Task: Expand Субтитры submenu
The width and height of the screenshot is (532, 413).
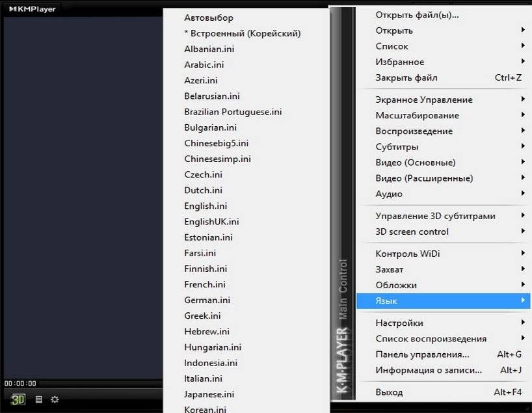Action: 443,147
